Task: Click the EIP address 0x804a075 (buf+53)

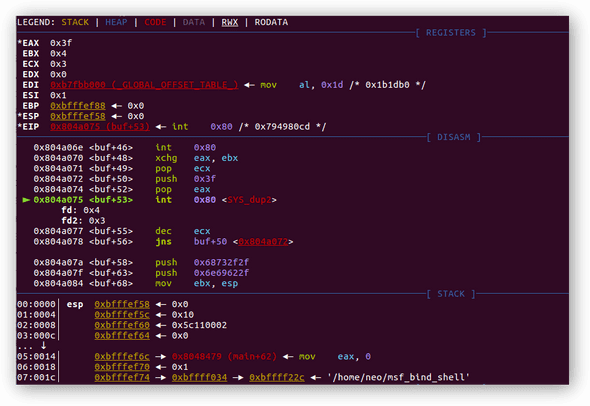Action: click(100, 127)
